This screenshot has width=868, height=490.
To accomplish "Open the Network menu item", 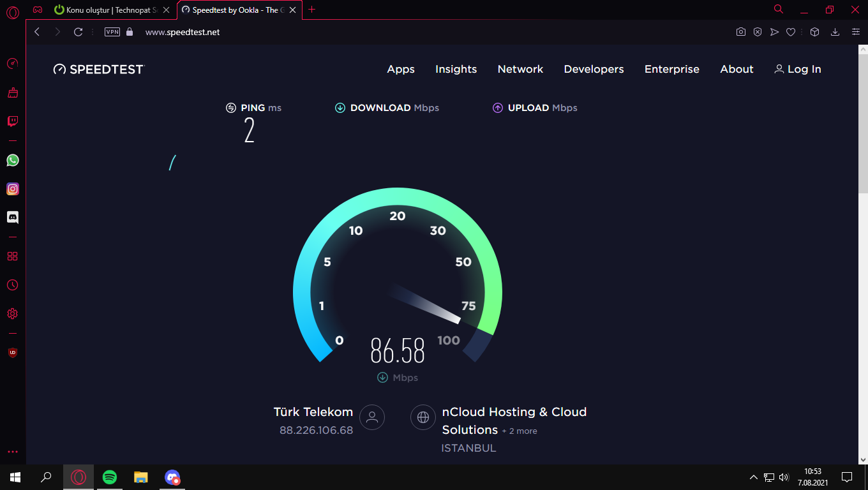I will tap(520, 70).
